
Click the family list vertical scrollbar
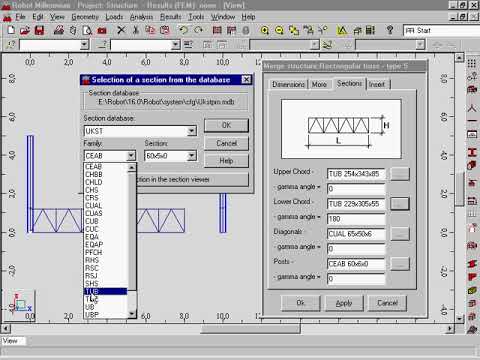click(x=132, y=240)
